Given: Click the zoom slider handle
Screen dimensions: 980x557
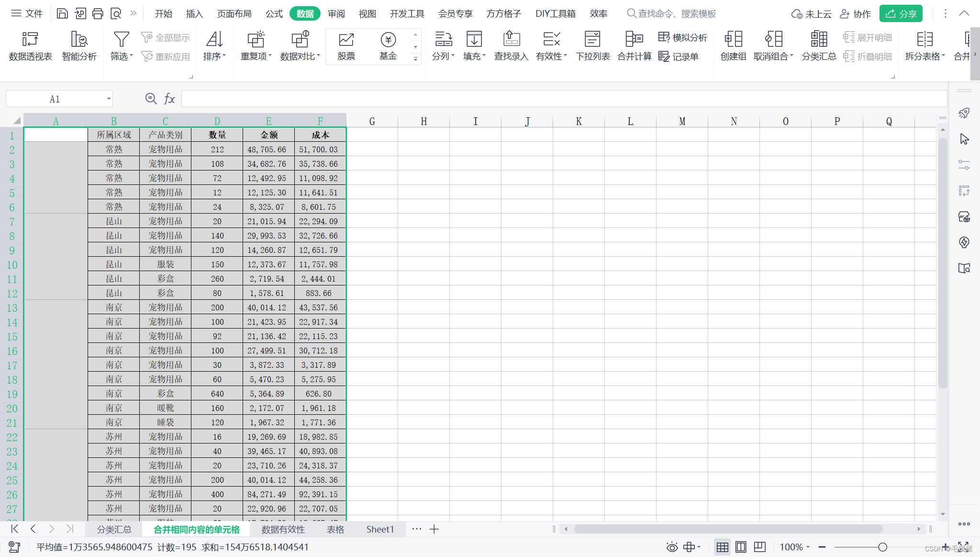Looking at the screenshot, I should [x=882, y=547].
